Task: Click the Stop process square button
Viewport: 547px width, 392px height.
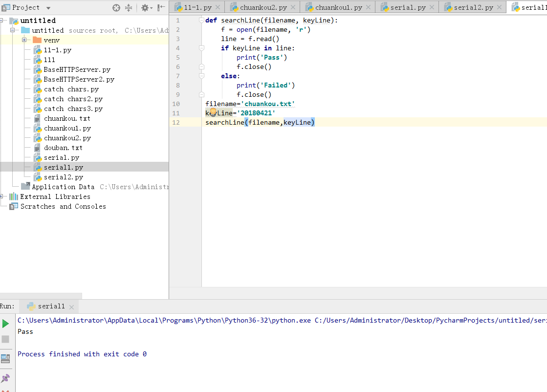Action: tap(5, 339)
